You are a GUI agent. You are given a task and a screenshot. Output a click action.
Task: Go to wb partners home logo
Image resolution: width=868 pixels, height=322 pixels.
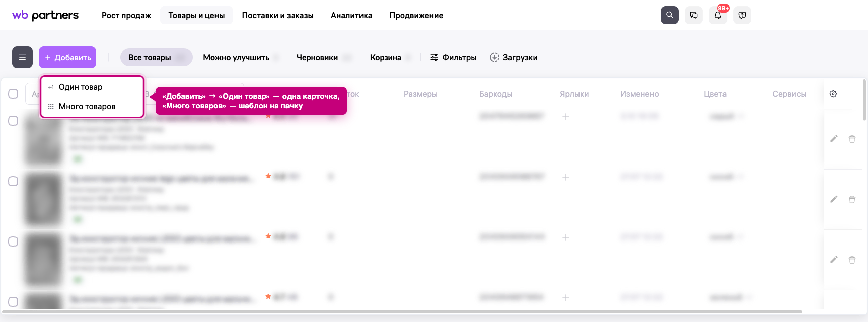(45, 15)
